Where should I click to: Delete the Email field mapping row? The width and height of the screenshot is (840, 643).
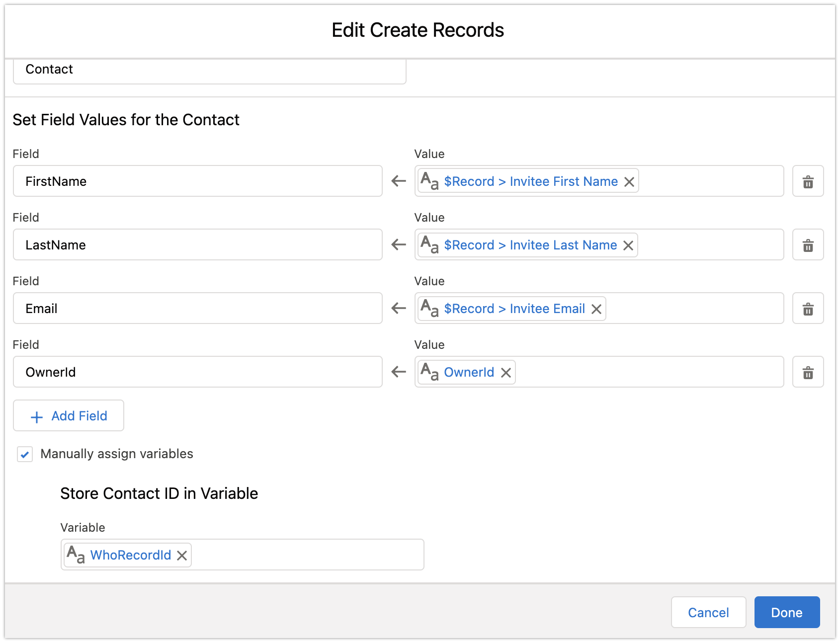point(808,308)
